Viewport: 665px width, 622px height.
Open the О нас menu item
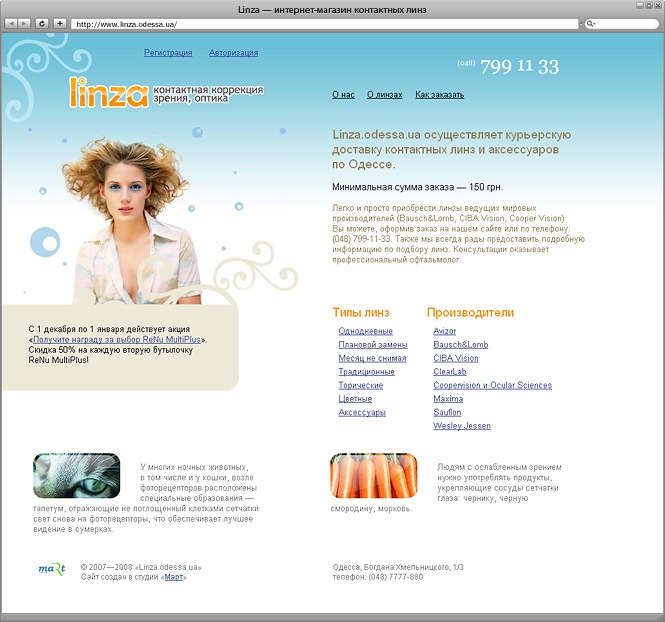(x=343, y=95)
